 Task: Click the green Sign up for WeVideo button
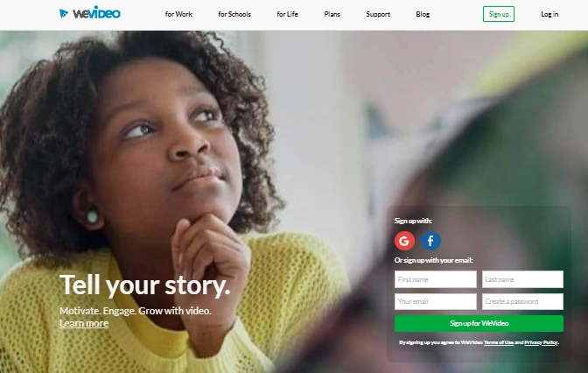point(479,323)
